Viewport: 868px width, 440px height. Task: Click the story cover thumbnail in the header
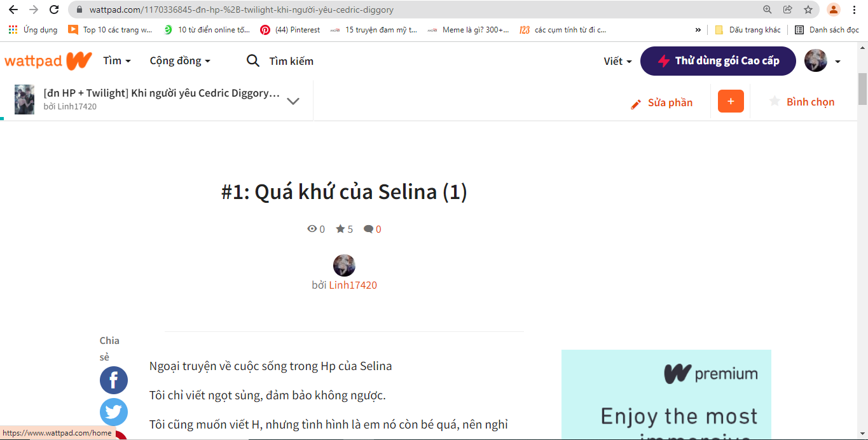point(25,99)
